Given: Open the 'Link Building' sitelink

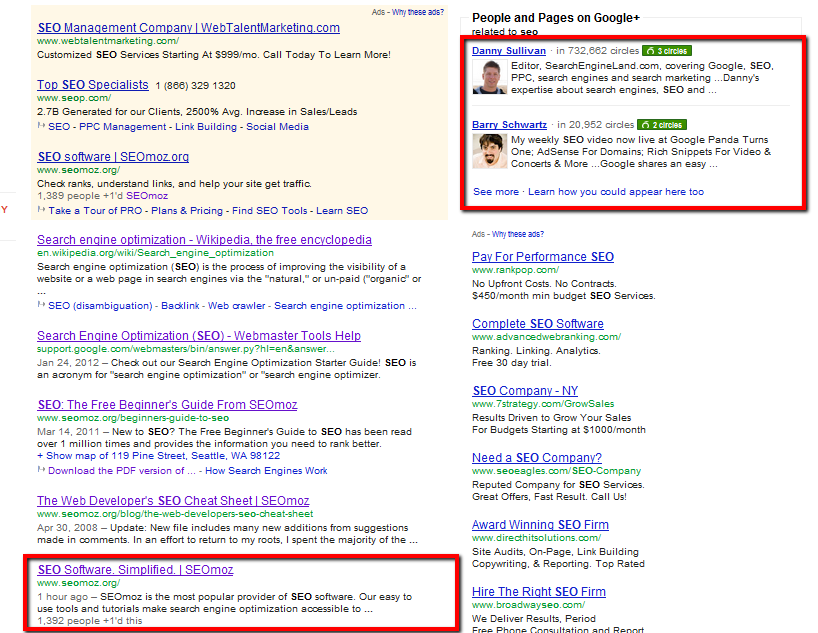Looking at the screenshot, I should click(206, 127).
